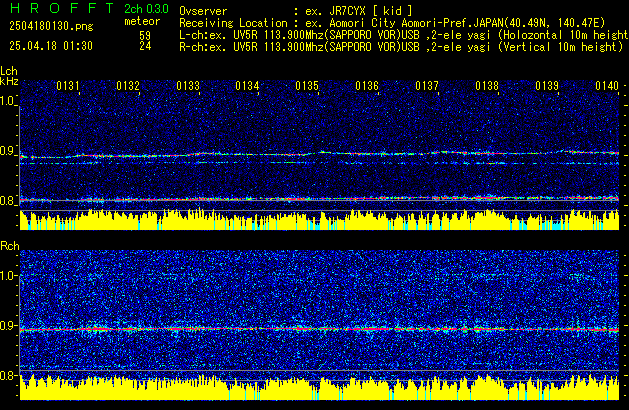
Task: Click the 0137 time marker
Action: click(427, 86)
